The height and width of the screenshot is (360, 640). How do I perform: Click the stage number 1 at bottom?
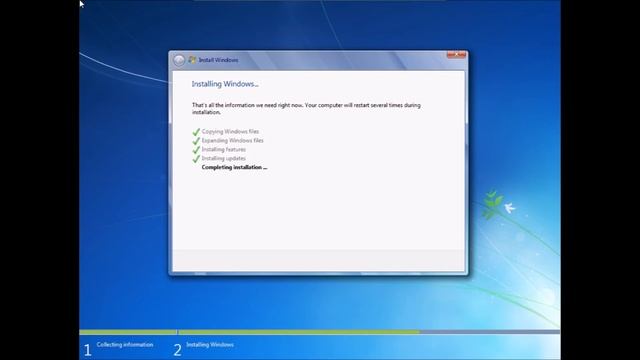[87, 350]
